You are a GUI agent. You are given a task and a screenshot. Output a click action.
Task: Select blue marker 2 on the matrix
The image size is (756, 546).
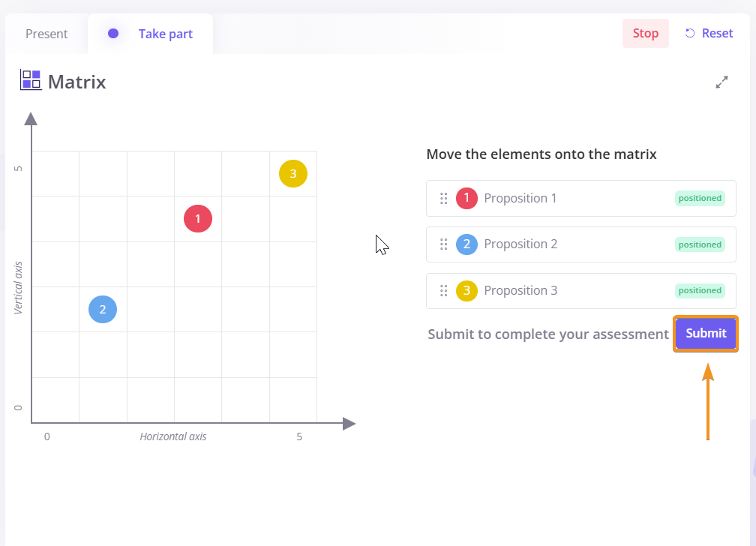tap(103, 309)
